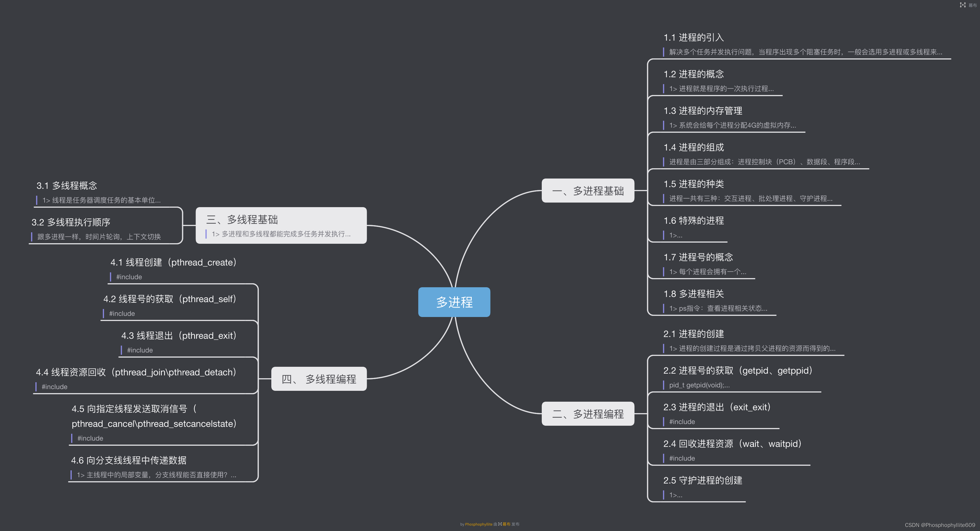Open the #include note under 4.1 线程创建
The height and width of the screenshot is (531, 980).
[x=129, y=277]
